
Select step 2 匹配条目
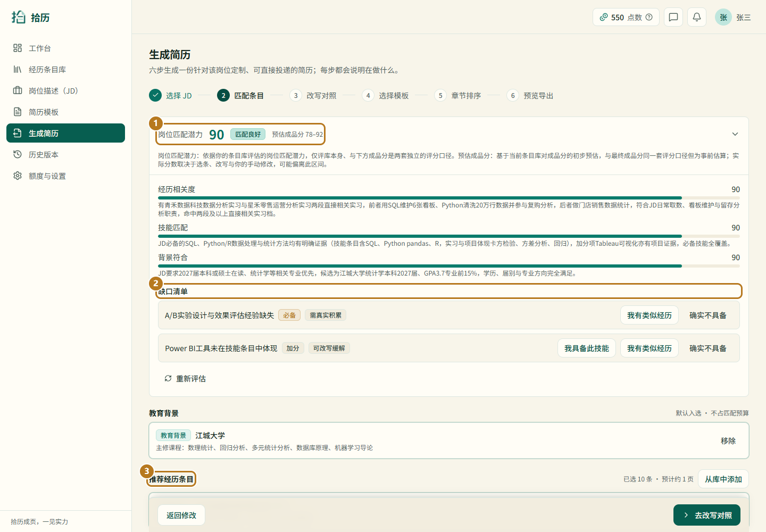pyautogui.click(x=240, y=95)
